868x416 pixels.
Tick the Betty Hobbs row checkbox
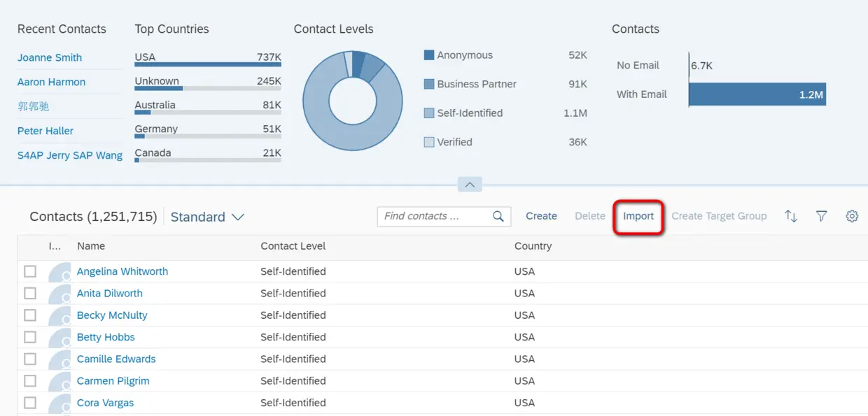[x=30, y=337]
